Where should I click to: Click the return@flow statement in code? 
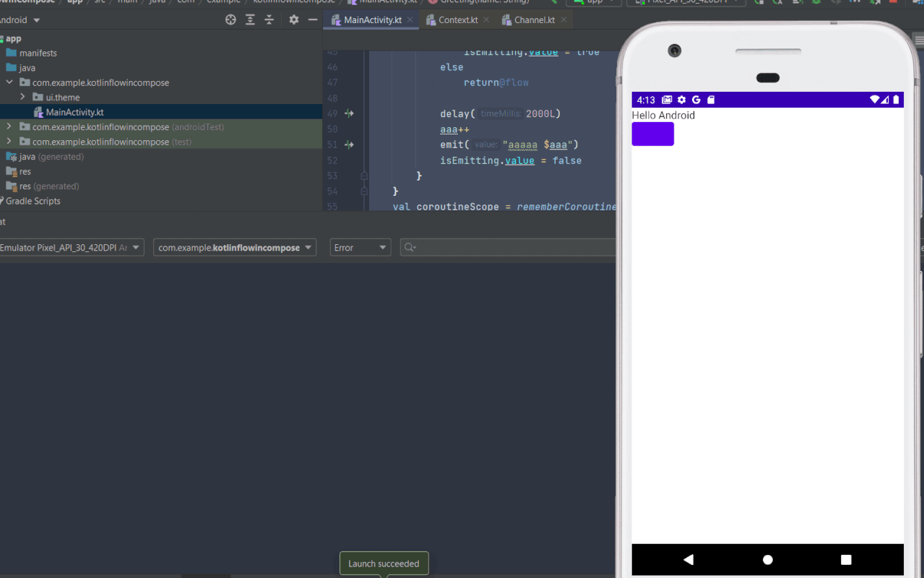[496, 82]
